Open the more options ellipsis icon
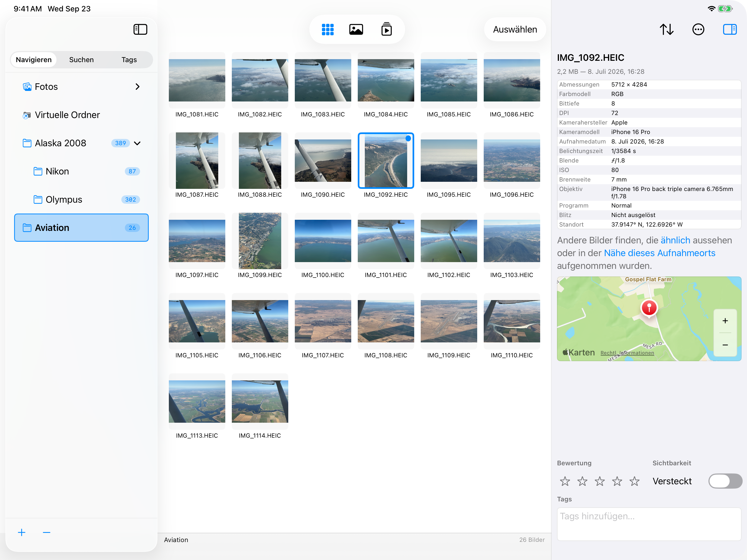The image size is (747, 560). coord(698,29)
